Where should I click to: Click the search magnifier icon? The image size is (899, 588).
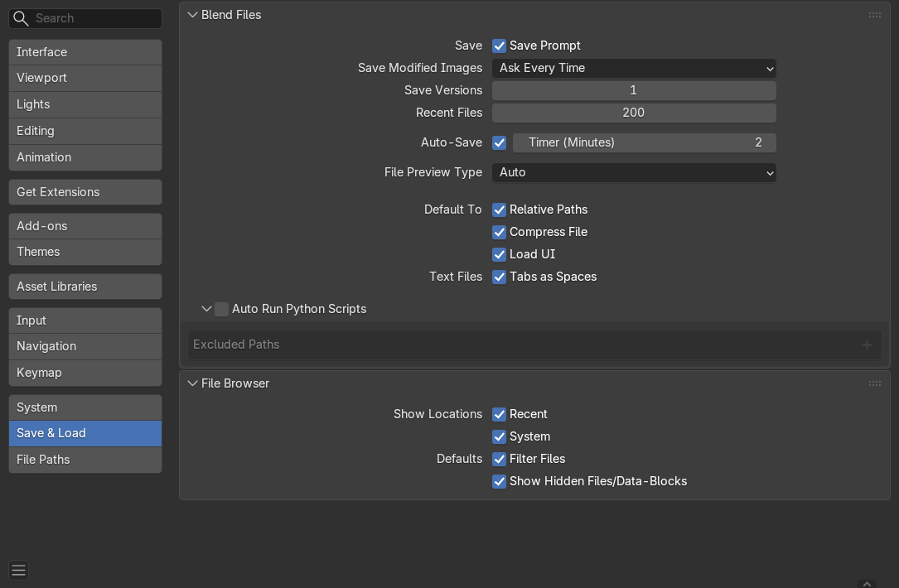pos(21,18)
